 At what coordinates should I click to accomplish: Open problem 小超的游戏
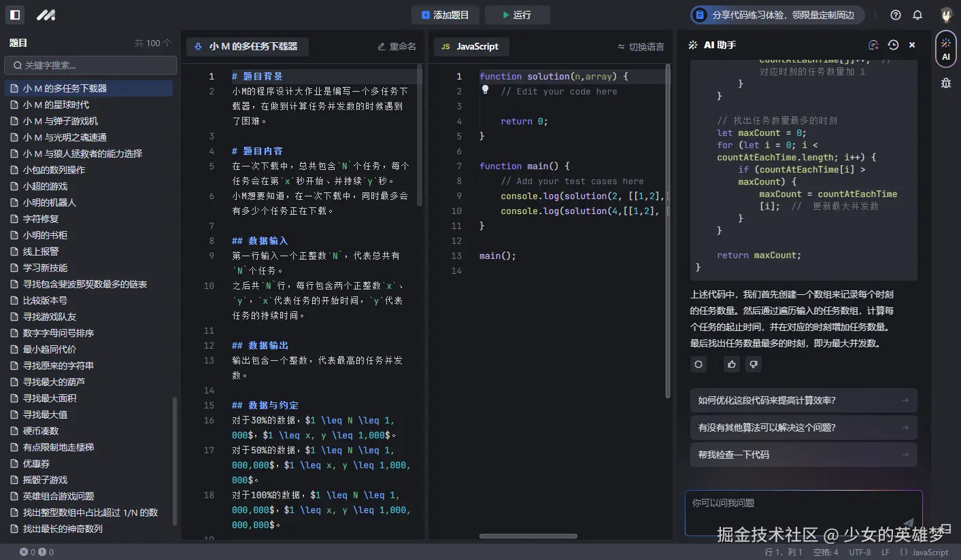click(x=88, y=186)
